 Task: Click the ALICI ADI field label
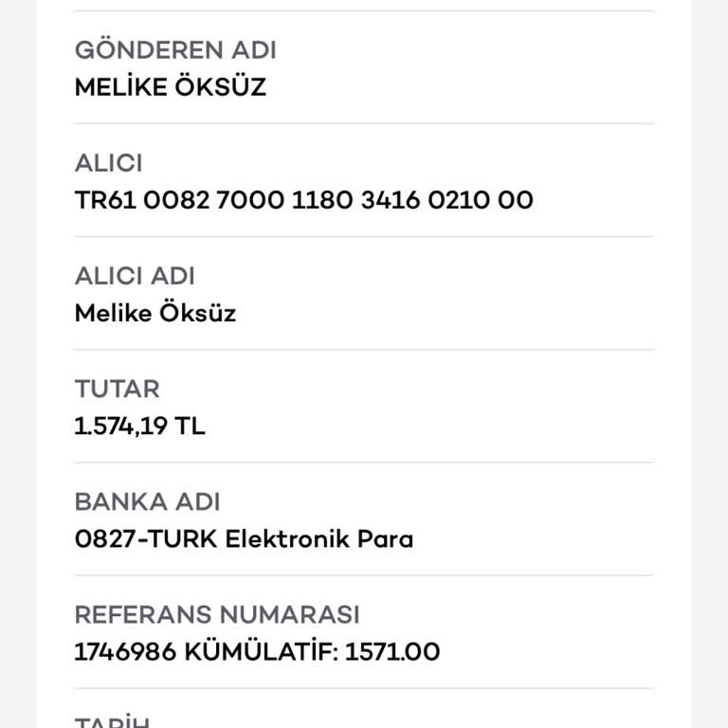click(x=135, y=276)
